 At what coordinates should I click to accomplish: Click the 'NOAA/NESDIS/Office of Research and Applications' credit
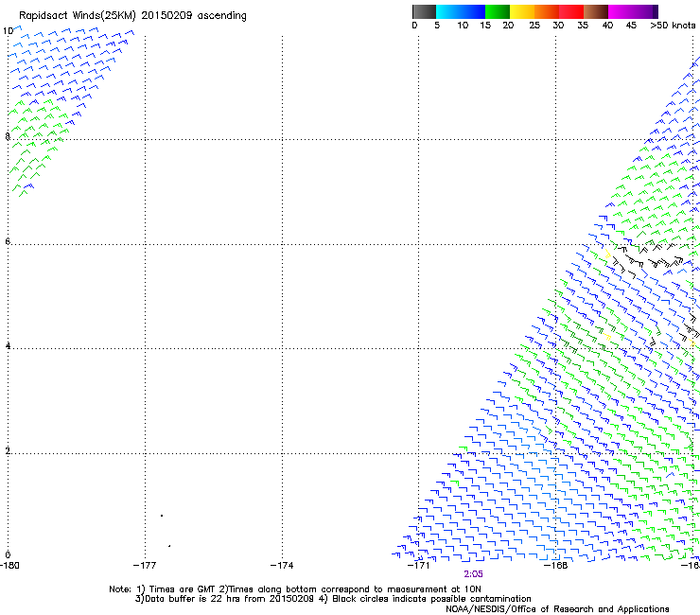click(557, 609)
